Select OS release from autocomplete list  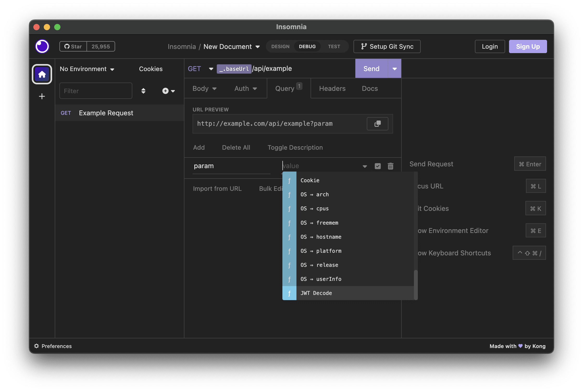(348, 265)
